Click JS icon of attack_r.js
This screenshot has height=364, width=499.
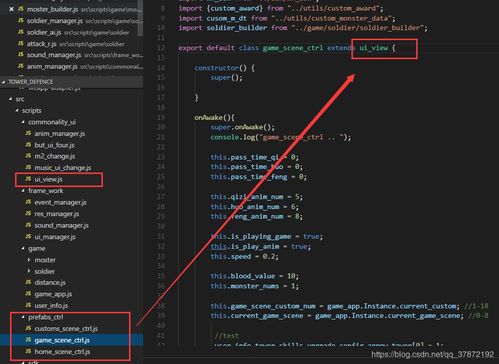pos(21,43)
